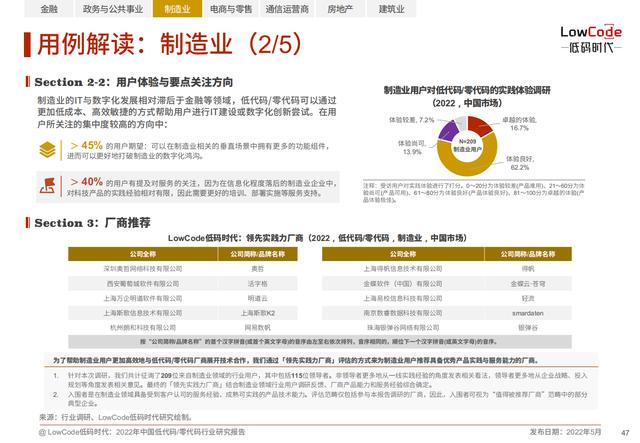Select the 房地产 tab

(x=340, y=9)
